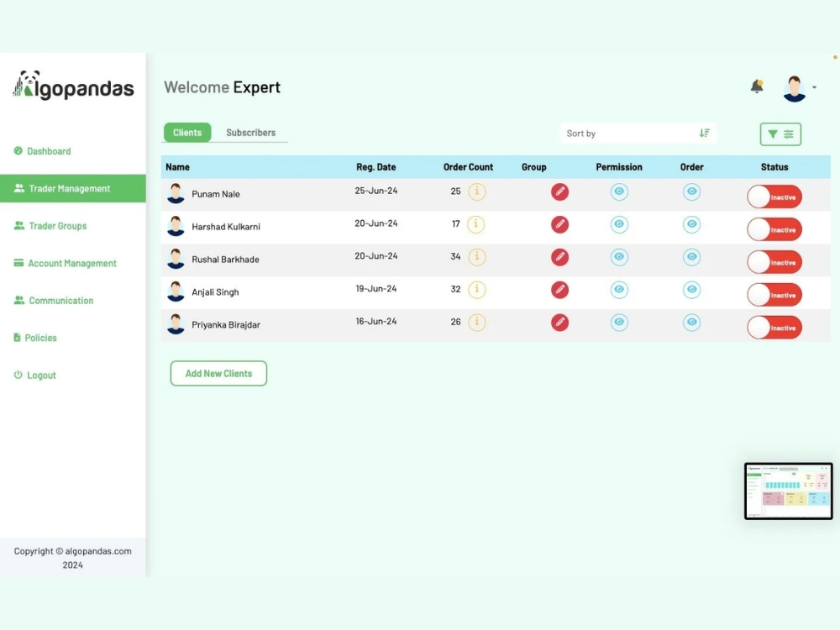Click date 25-Jun-24 cell
Viewport: 840px width, 630px height.
(x=376, y=191)
